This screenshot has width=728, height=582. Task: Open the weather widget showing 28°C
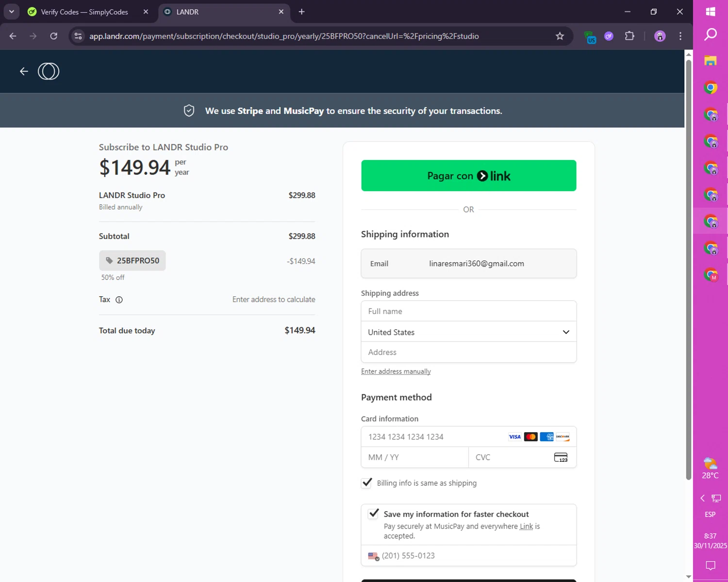(x=710, y=468)
